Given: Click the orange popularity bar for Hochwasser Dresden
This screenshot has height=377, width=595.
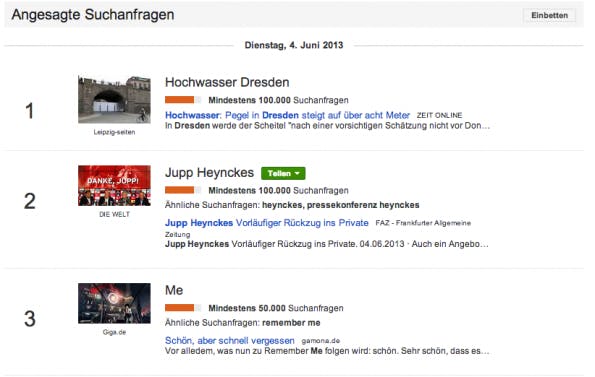Looking at the screenshot, I should (183, 100).
